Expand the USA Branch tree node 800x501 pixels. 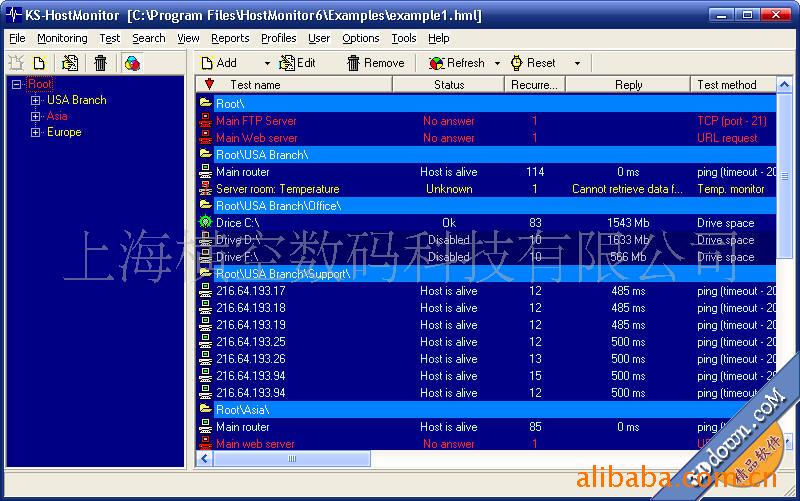point(35,100)
